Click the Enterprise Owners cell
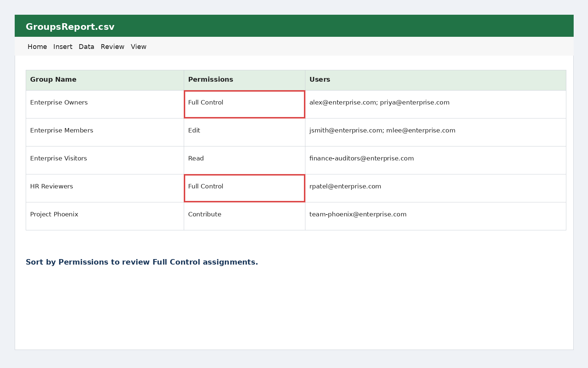588x368 pixels. (x=105, y=104)
